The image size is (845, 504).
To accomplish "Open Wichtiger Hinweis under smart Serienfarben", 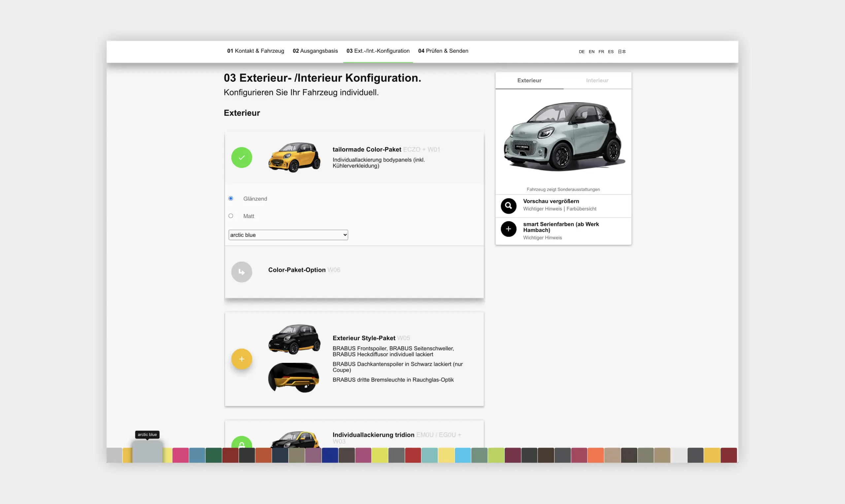I will 542,238.
